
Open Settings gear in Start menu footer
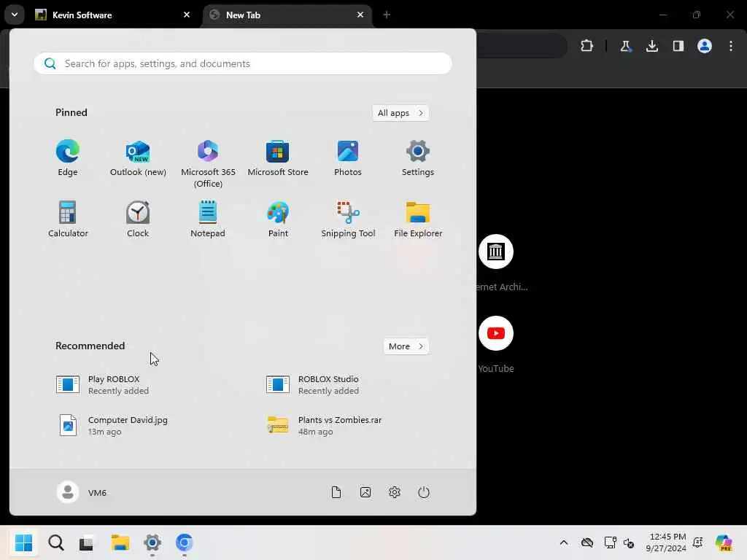pyautogui.click(x=395, y=492)
